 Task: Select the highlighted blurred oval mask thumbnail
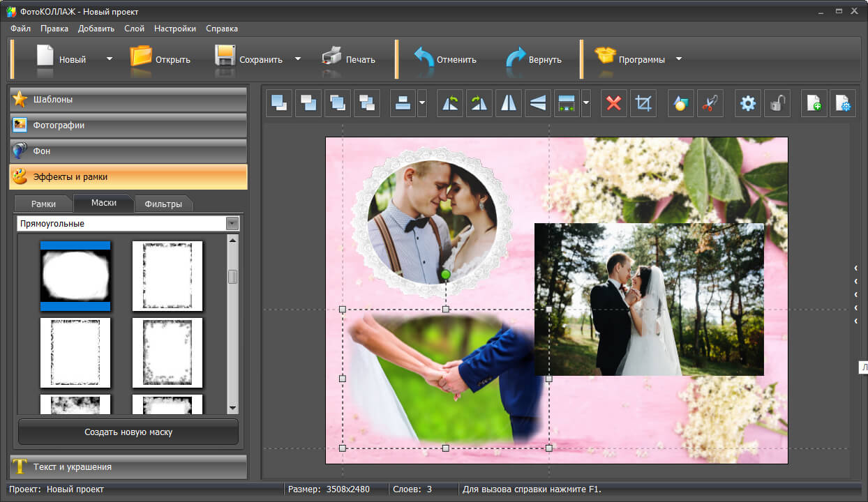click(75, 276)
